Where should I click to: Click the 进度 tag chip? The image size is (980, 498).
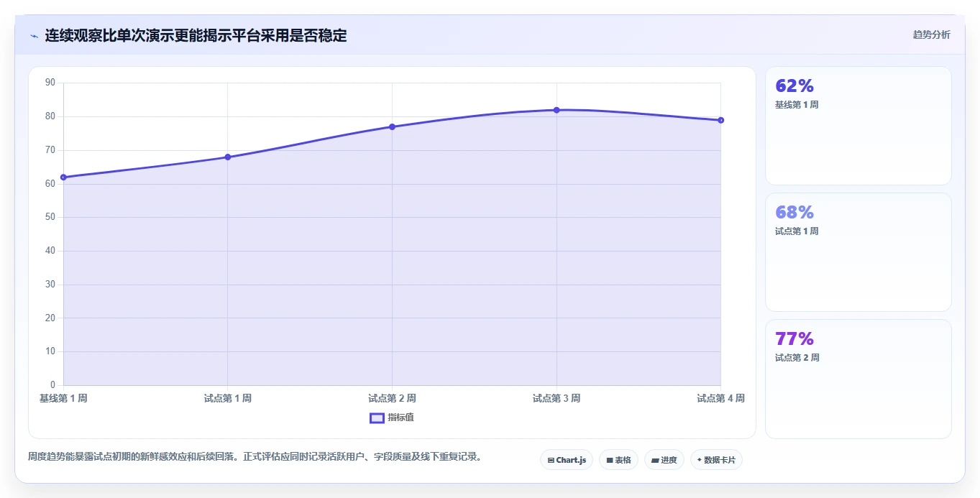pos(664,460)
